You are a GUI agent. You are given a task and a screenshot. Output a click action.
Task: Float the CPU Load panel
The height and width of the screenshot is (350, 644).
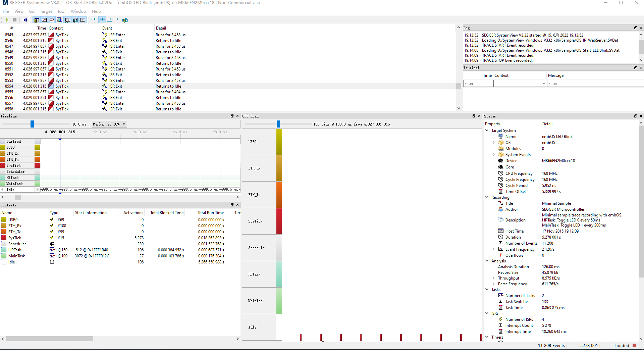(474, 116)
